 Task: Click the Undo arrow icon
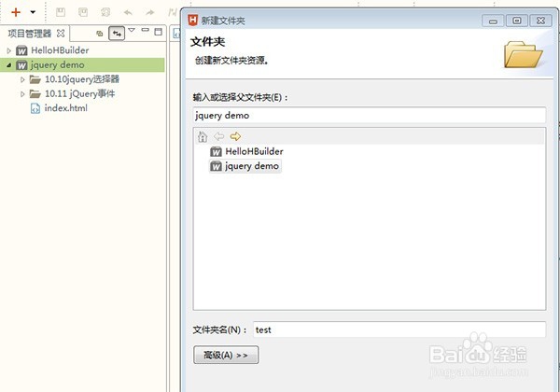(128, 13)
